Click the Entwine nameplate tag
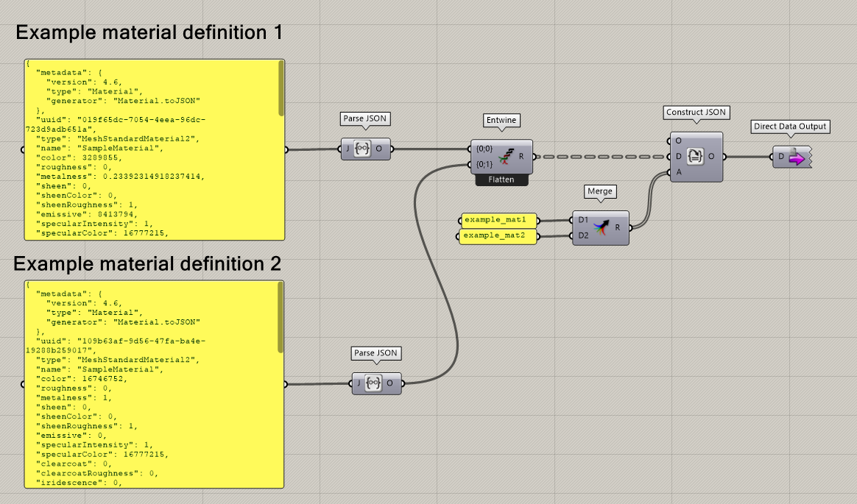The height and width of the screenshot is (504, 857). pos(502,121)
